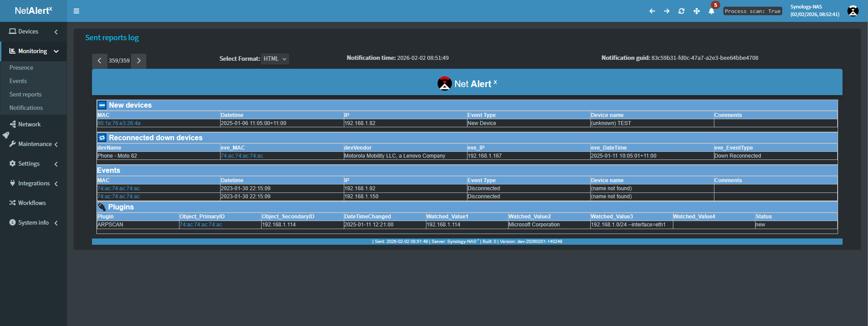Go to next report with right chevron
The width and height of the screenshot is (868, 326).
[139, 61]
